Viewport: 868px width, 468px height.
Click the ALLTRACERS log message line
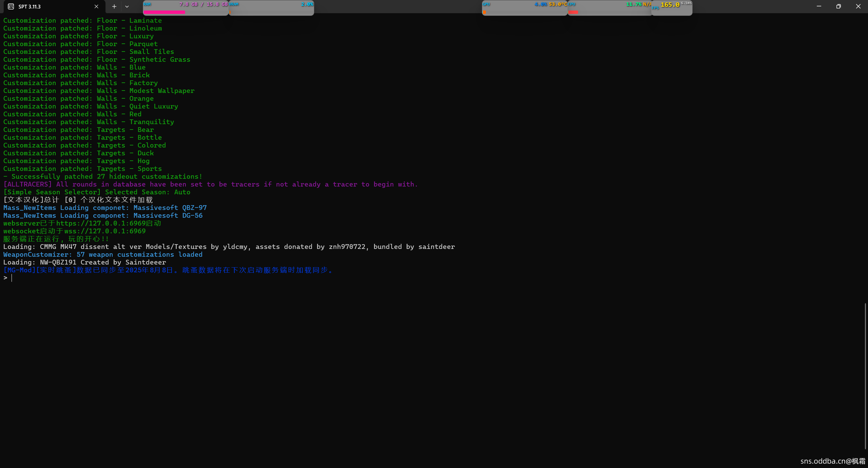pos(210,184)
